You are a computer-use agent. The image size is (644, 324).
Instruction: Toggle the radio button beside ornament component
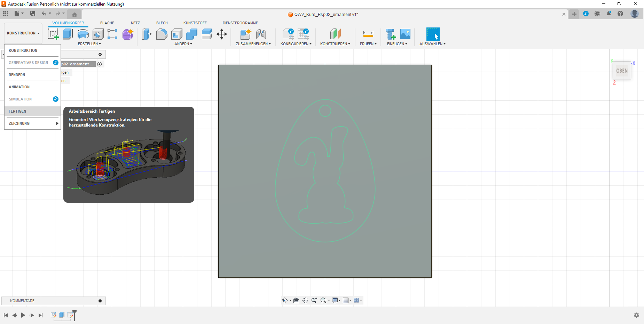(100, 64)
